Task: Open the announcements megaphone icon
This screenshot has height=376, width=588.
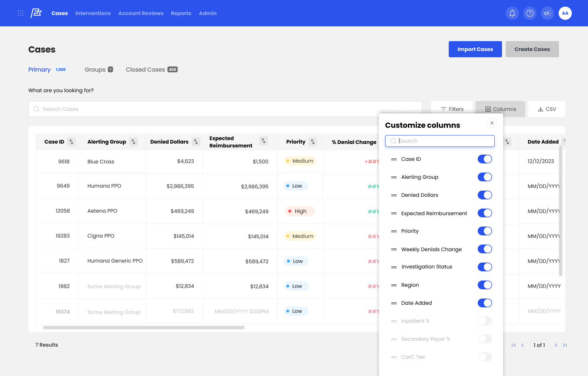Action: coord(548,13)
